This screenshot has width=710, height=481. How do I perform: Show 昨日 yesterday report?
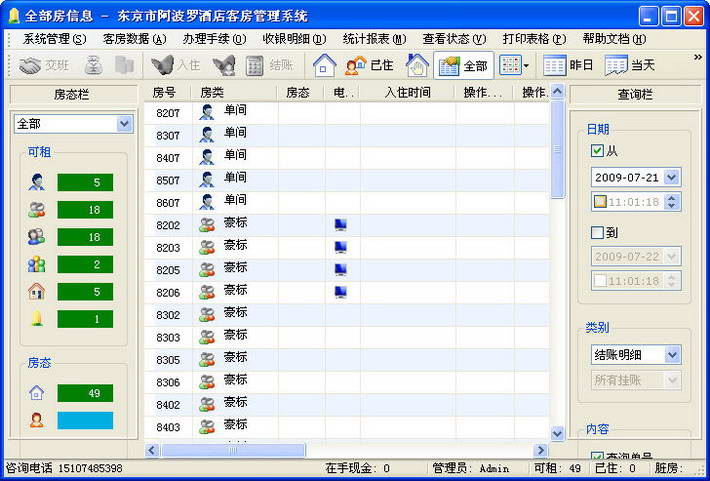[x=568, y=66]
